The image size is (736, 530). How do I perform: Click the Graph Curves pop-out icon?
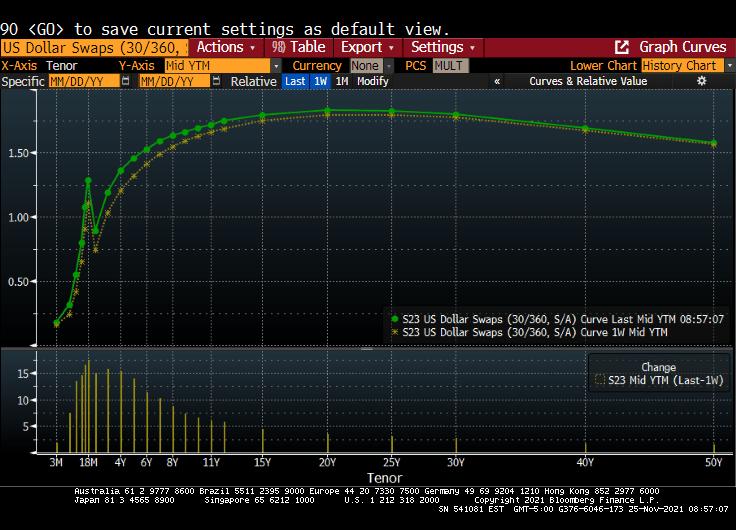622,47
